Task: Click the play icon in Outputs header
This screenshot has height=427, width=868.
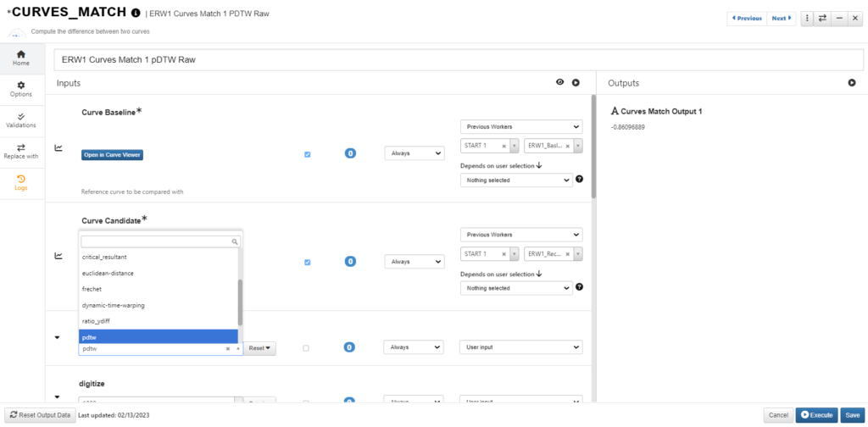Action: click(852, 83)
